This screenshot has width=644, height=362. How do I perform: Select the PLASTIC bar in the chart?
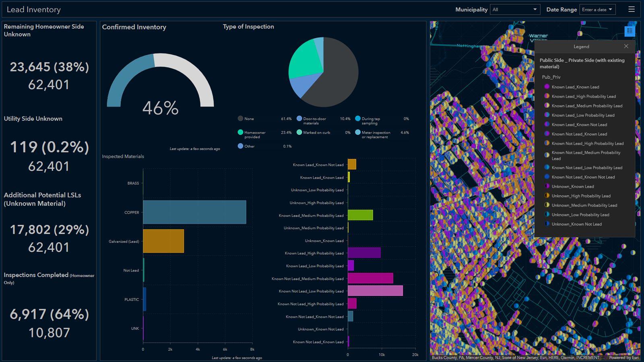[144, 299]
